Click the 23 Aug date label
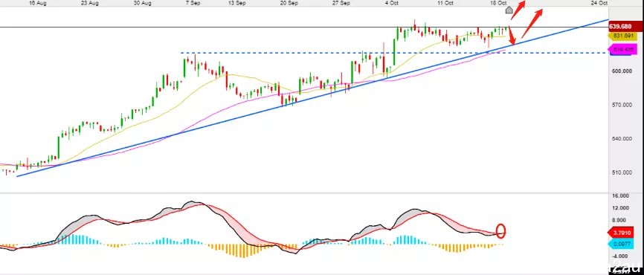The image size is (644, 275). tap(90, 3)
